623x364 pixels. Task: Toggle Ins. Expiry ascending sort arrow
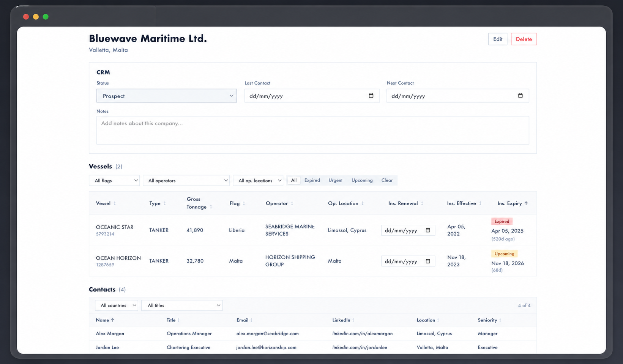point(526,203)
